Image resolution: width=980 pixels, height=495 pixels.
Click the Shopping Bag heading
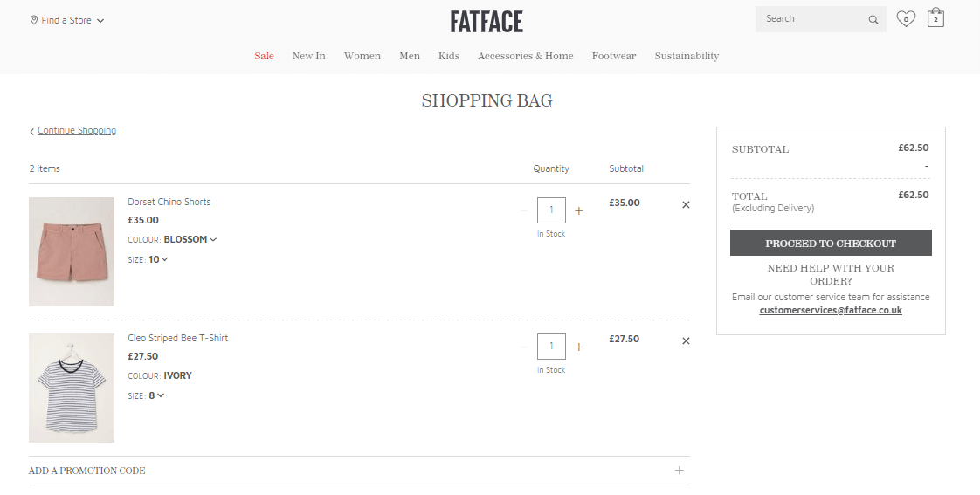tap(487, 100)
